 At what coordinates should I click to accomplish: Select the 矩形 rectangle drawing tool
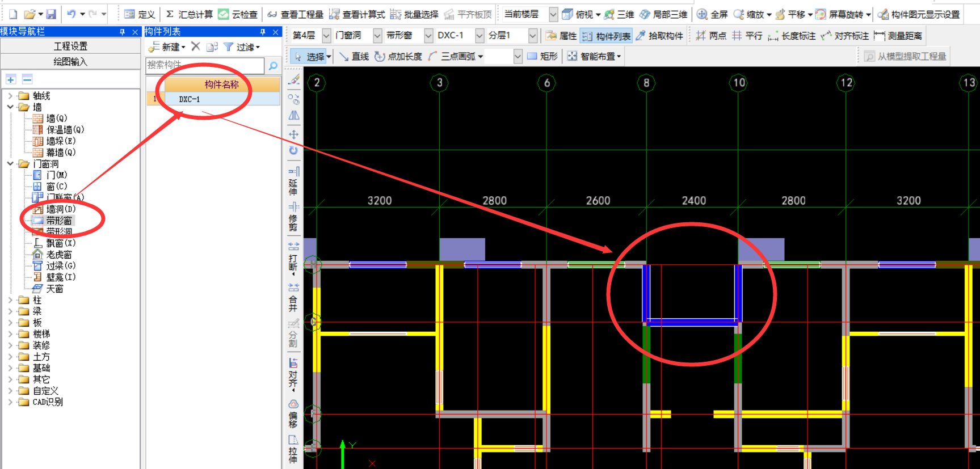tap(542, 56)
